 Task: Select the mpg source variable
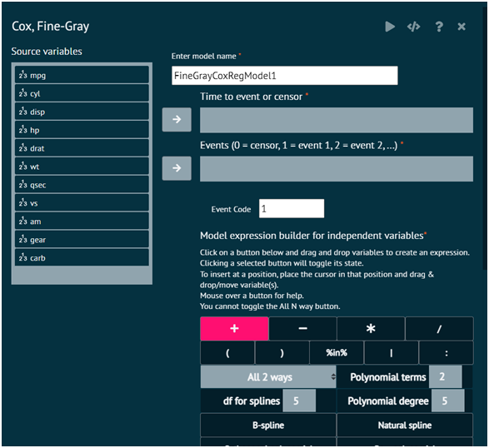[x=82, y=75]
